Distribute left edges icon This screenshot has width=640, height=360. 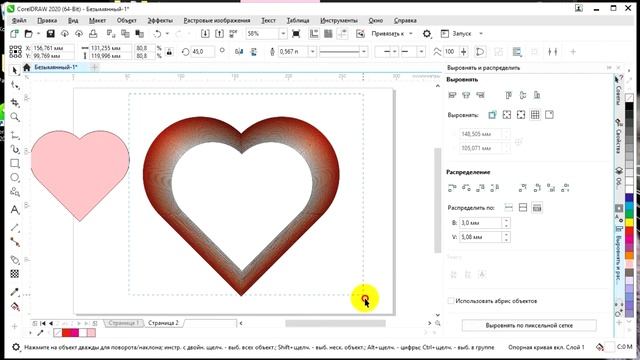pyautogui.click(x=452, y=188)
